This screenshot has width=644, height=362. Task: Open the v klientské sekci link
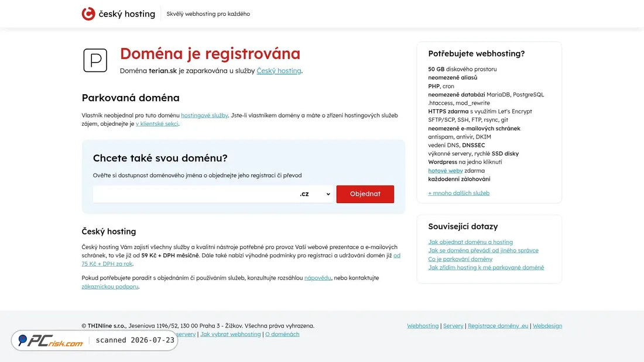tap(157, 123)
